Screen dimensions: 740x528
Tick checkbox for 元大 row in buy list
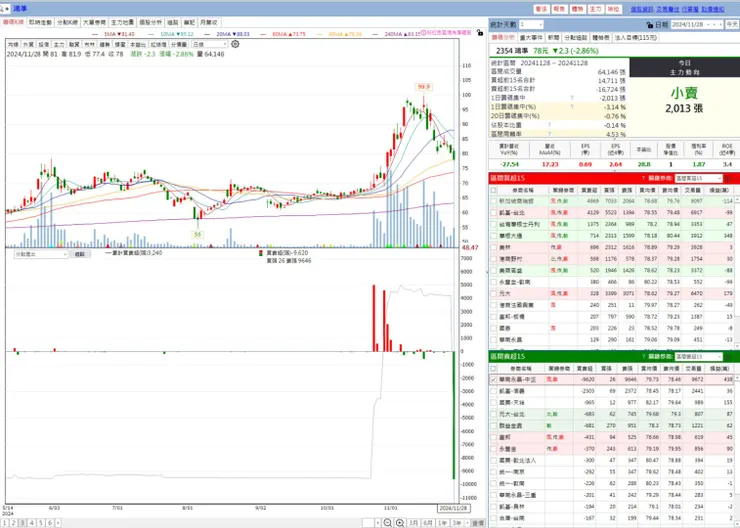point(494,293)
